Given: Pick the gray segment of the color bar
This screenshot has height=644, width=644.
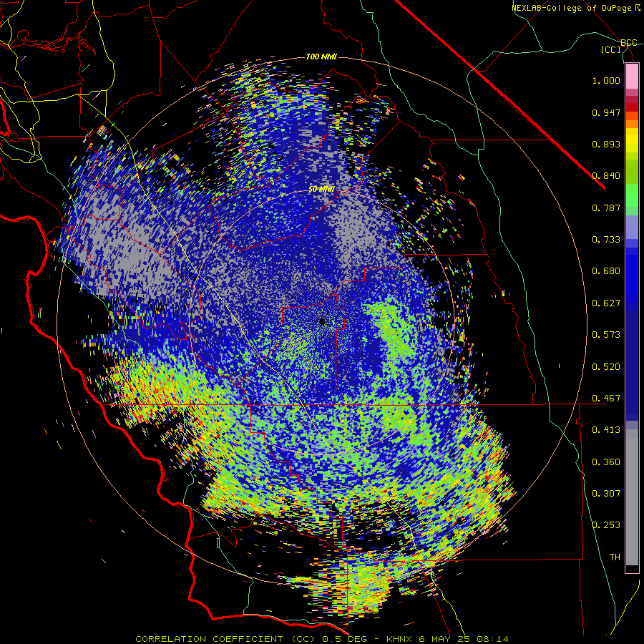Looking at the screenshot, I should (632, 497).
